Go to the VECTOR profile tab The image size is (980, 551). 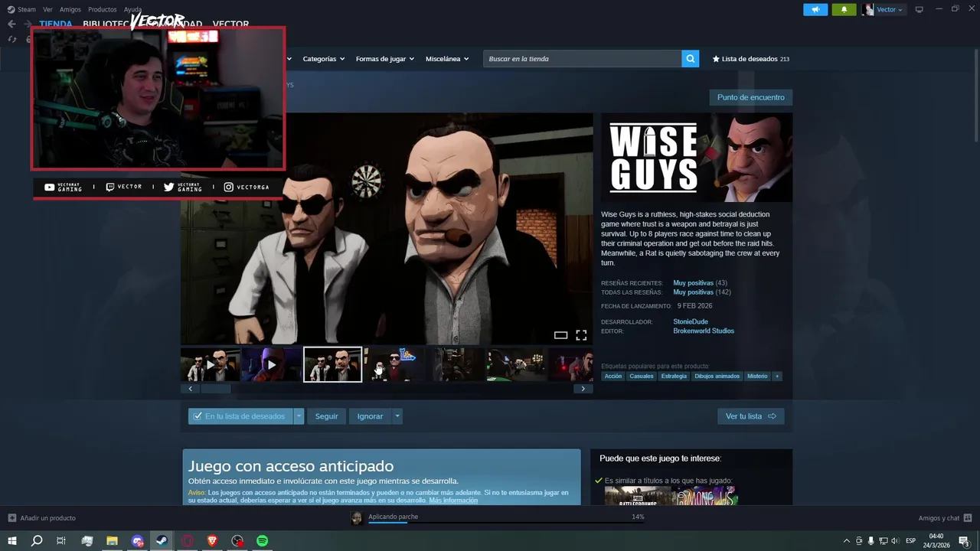230,24
